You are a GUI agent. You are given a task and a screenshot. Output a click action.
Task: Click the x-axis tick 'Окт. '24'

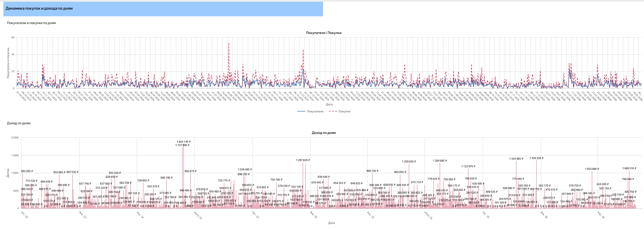256,215
